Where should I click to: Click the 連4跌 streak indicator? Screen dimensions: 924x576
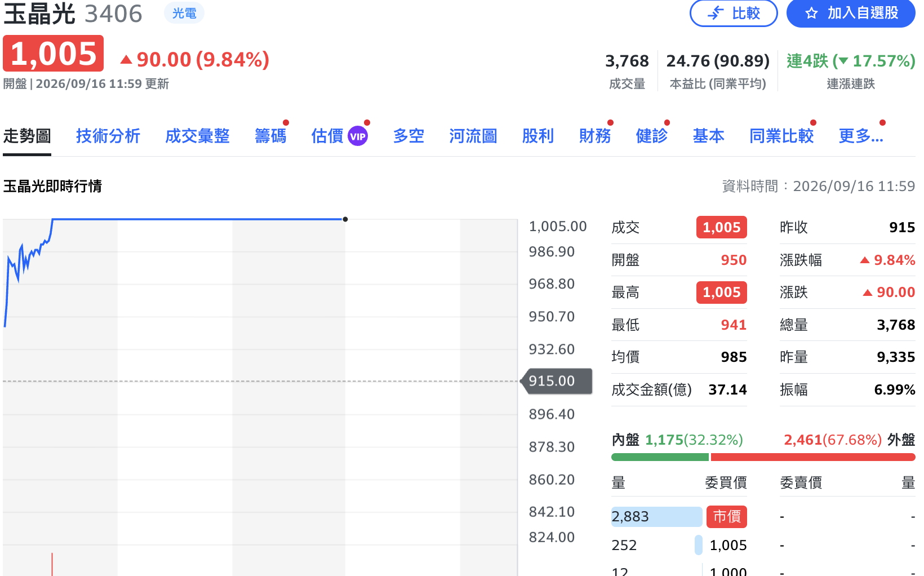coord(851,61)
